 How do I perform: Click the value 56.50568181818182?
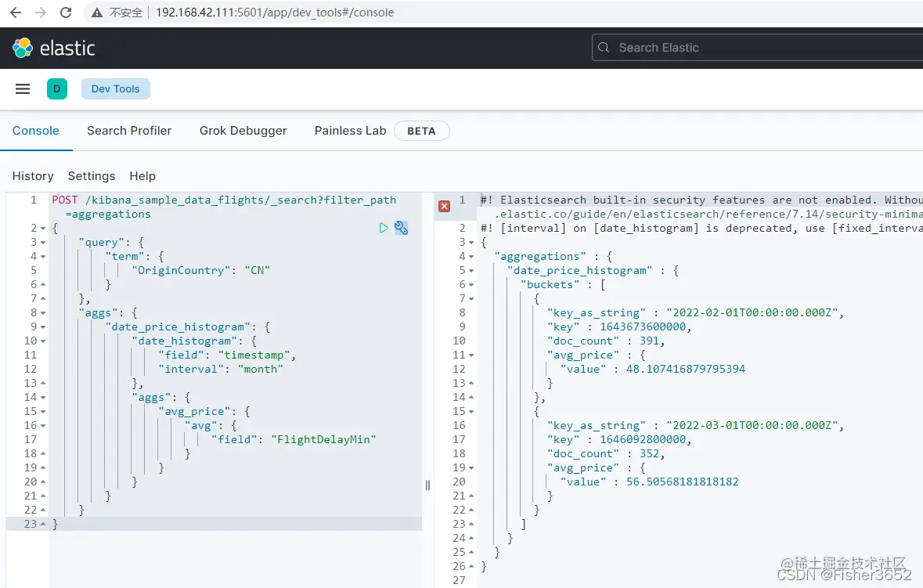coord(682,482)
